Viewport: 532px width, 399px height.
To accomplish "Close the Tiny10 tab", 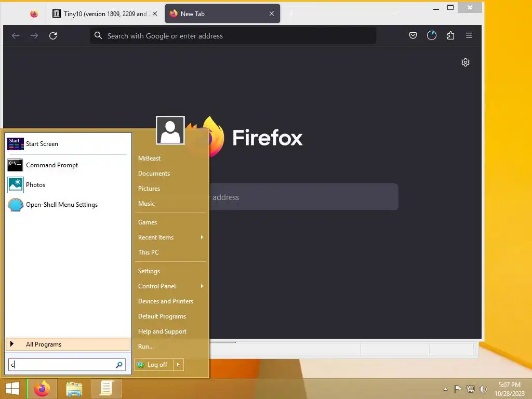I will 155,14.
